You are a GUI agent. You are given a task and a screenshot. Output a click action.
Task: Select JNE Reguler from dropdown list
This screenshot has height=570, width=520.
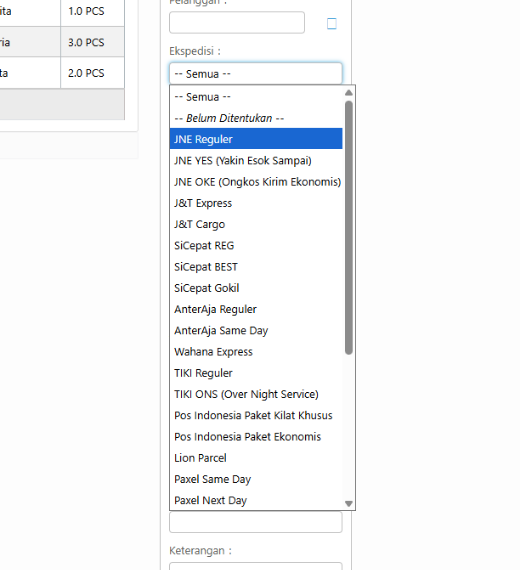256,139
